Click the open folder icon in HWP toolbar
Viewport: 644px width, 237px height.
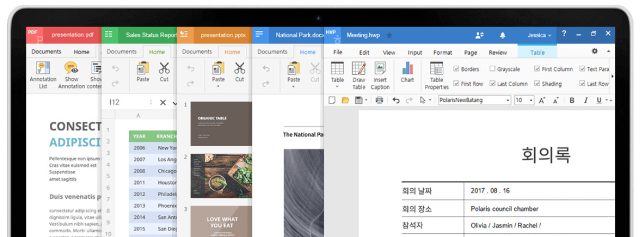(x=345, y=100)
